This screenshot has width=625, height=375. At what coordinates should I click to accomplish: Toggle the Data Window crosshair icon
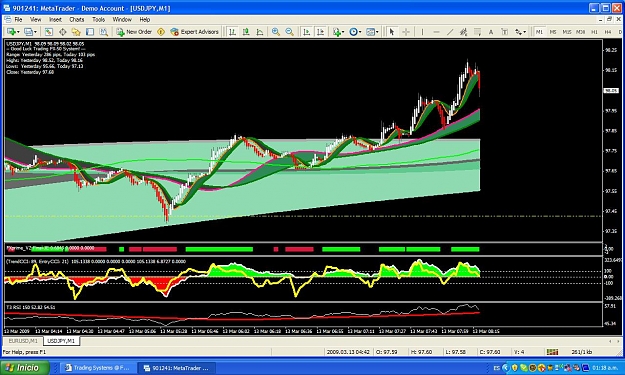[63, 32]
